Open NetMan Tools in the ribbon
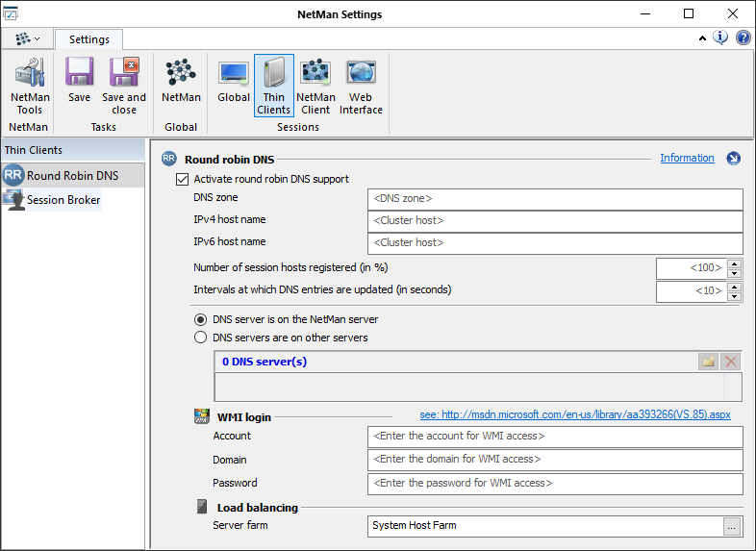Viewport: 756px width, 551px height. pyautogui.click(x=29, y=86)
